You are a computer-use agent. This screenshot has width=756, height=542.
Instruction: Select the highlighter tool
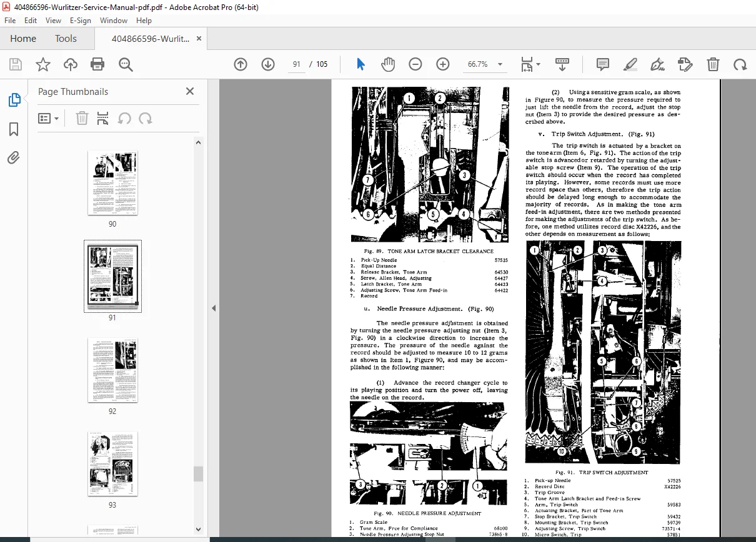[x=630, y=64]
